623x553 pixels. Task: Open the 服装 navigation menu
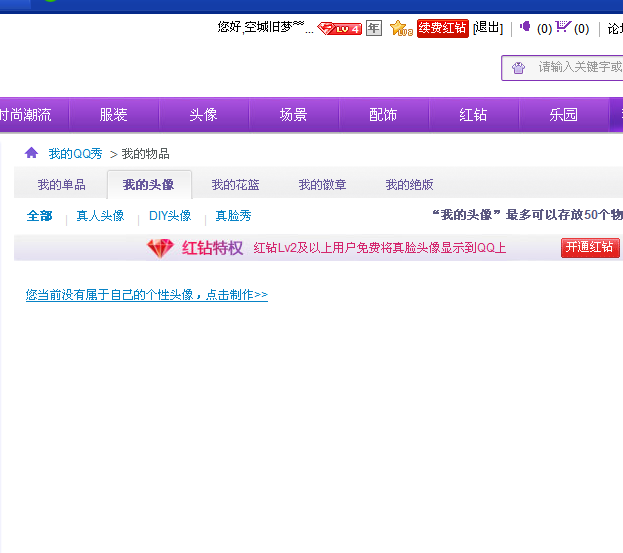(114, 115)
